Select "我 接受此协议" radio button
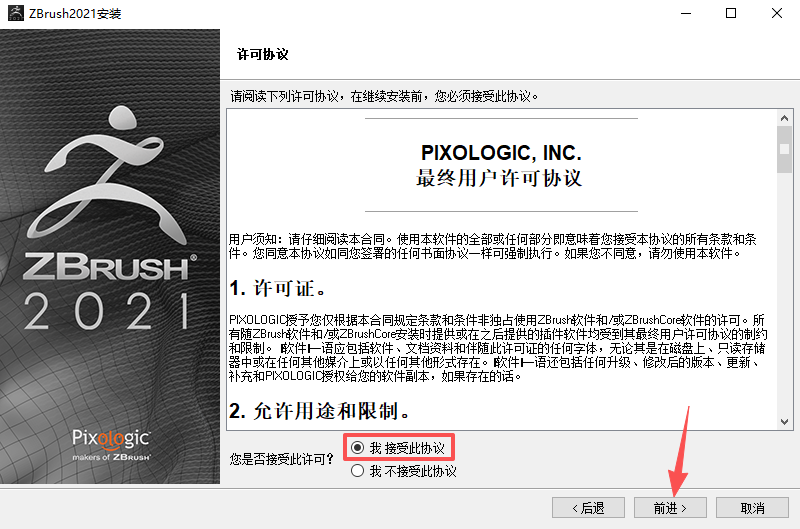Viewport: 800px width, 529px height. (357, 448)
